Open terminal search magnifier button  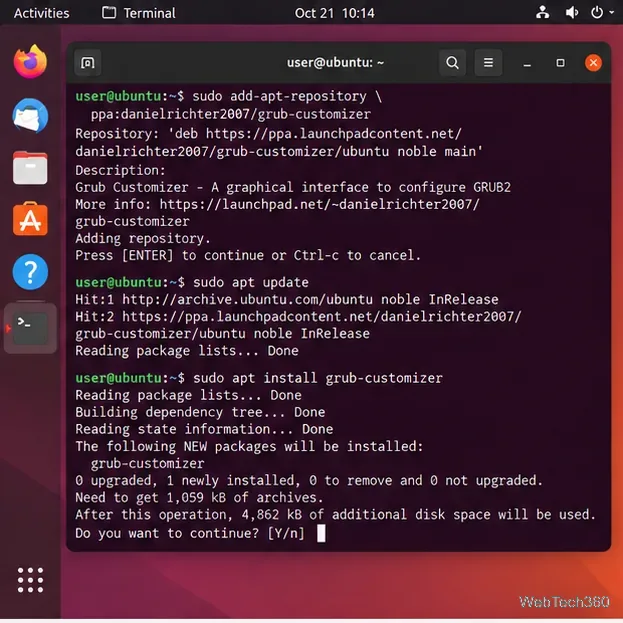(452, 62)
